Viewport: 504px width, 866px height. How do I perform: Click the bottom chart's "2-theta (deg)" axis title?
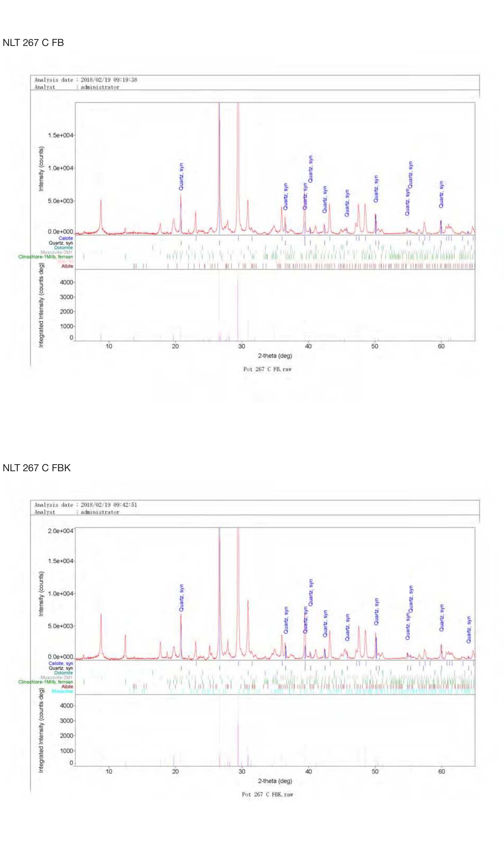click(x=275, y=781)
